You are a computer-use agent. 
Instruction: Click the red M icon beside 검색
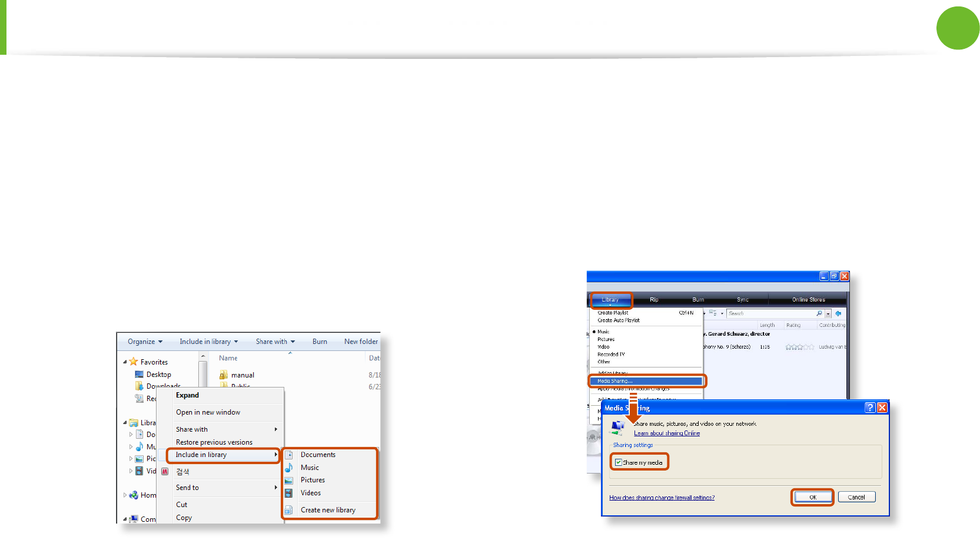tap(165, 472)
